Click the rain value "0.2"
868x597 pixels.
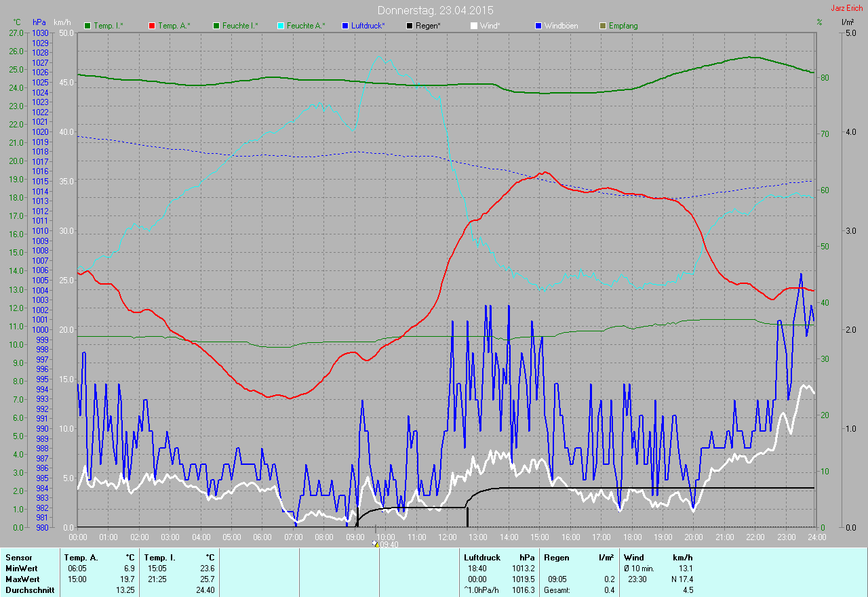[x=609, y=579]
